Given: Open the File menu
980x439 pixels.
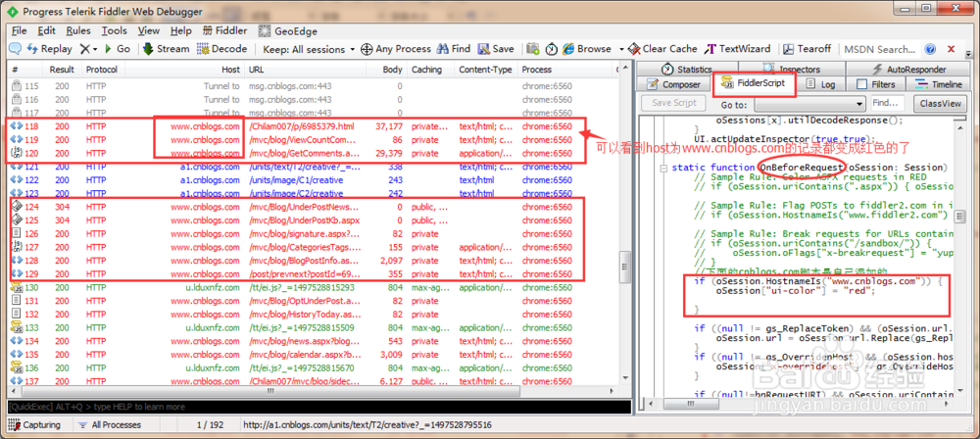Looking at the screenshot, I should pos(19,30).
